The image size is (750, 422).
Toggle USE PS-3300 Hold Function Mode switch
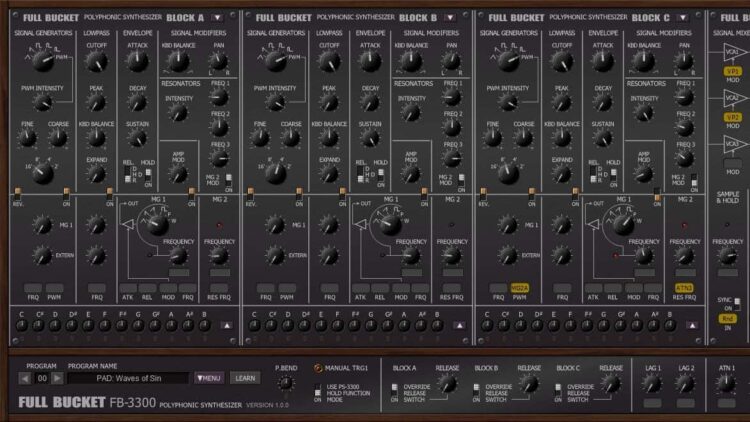[x=318, y=390]
